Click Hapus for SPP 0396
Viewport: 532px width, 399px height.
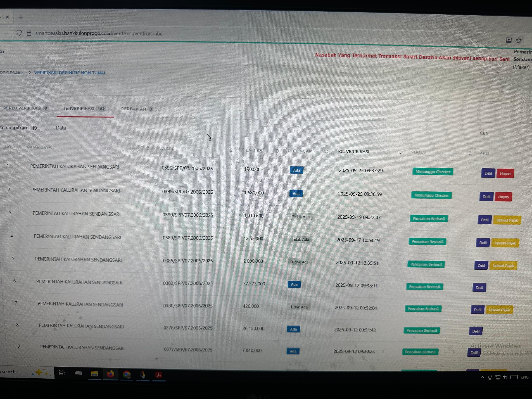coord(505,173)
